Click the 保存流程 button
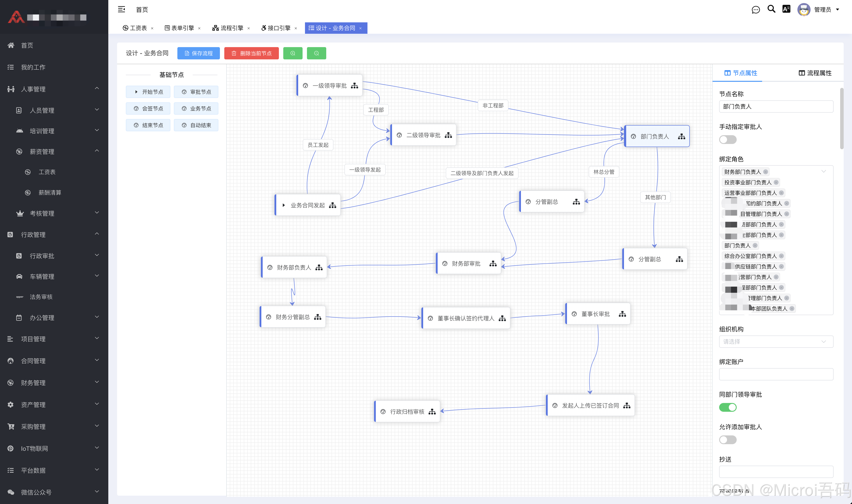 click(198, 53)
